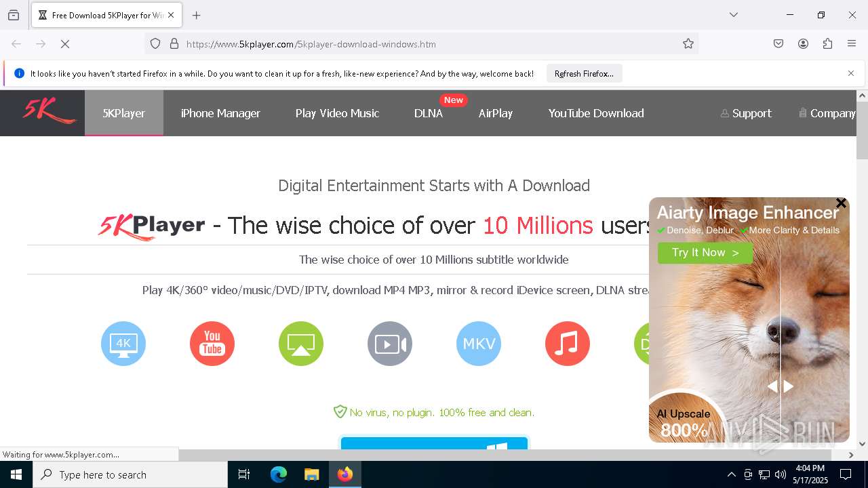Image resolution: width=868 pixels, height=488 pixels.
Task: Close the Free Download 5KPlayer tab
Action: coord(171,15)
